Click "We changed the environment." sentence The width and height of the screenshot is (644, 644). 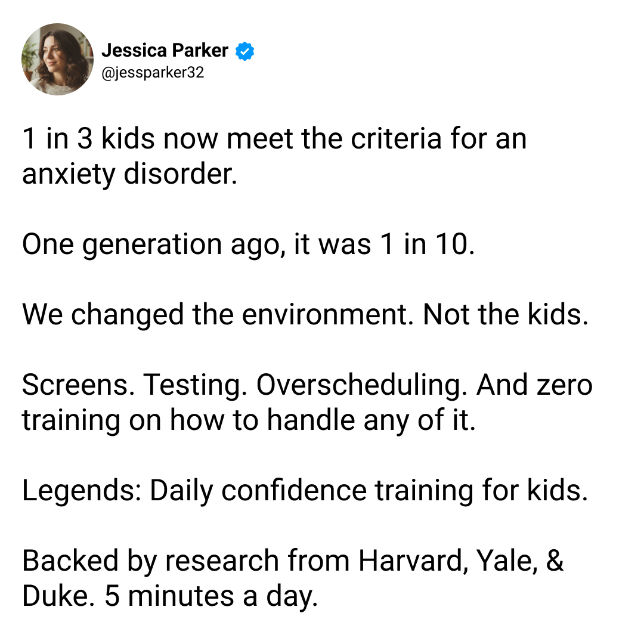tap(218, 315)
